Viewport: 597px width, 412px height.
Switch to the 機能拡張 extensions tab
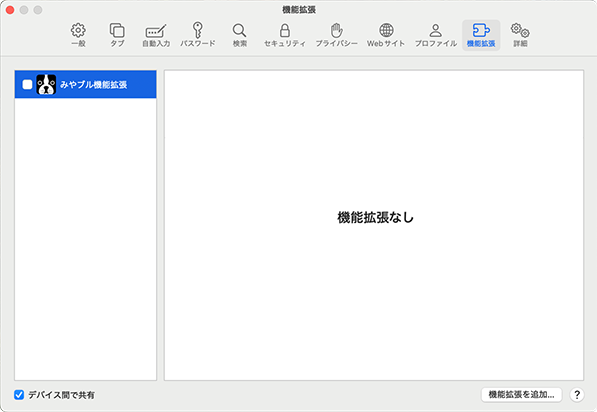pyautogui.click(x=481, y=35)
